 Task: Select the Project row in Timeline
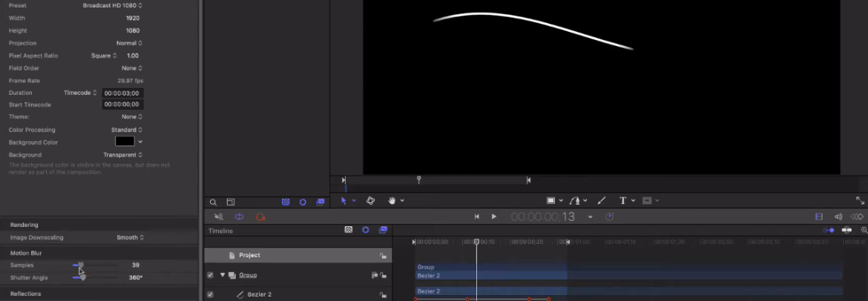click(x=297, y=255)
